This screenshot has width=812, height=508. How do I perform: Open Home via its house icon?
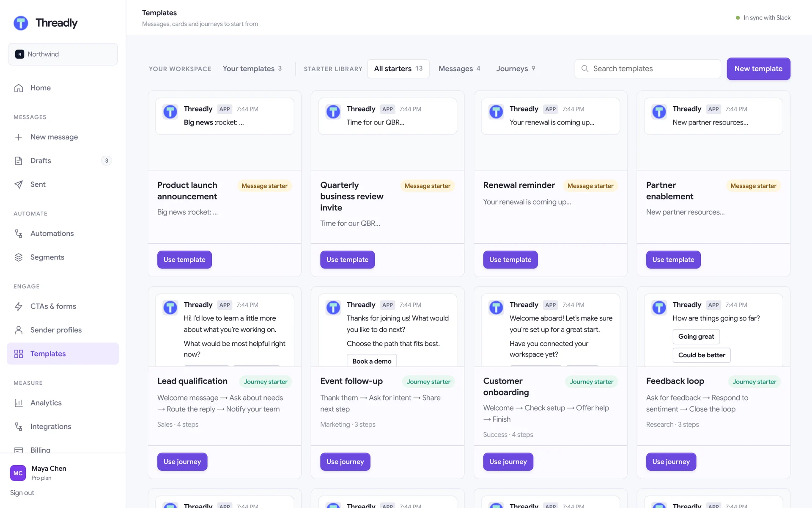pyautogui.click(x=19, y=88)
